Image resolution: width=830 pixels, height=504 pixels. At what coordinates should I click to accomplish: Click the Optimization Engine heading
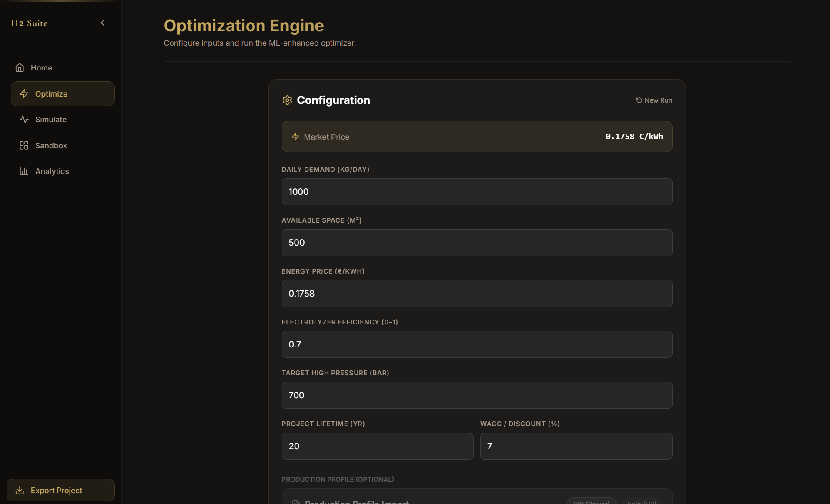click(244, 26)
